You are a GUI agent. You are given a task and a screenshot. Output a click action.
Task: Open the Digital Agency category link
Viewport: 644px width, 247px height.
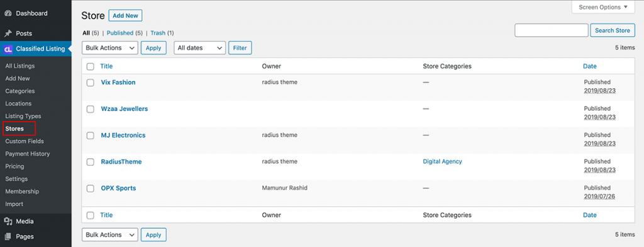point(442,161)
